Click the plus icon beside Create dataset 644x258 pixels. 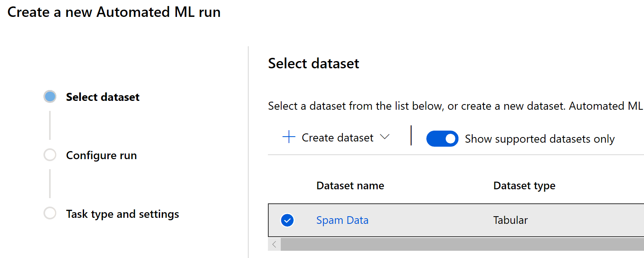[289, 137]
